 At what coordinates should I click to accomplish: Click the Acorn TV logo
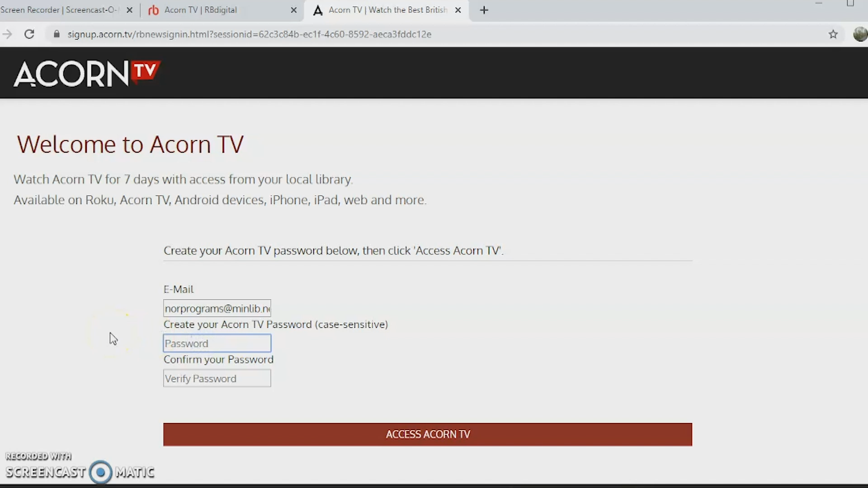click(x=87, y=73)
